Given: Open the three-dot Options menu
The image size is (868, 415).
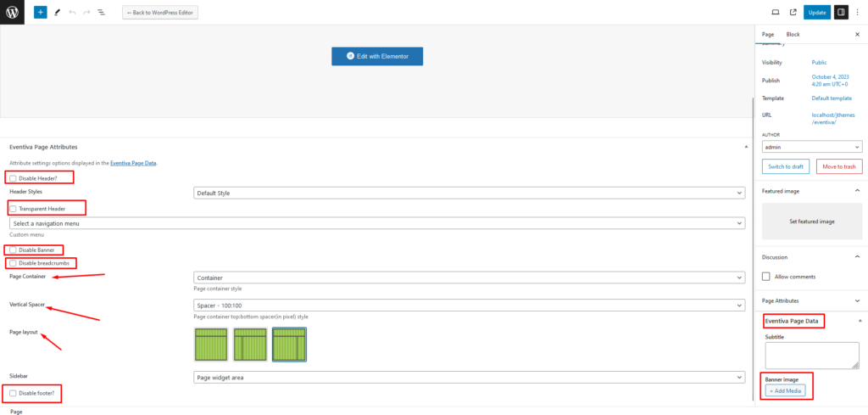Looking at the screenshot, I should click(x=858, y=12).
